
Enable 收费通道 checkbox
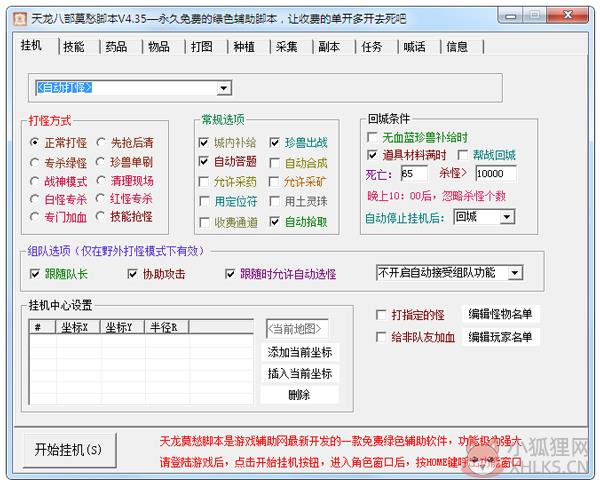coord(204,222)
